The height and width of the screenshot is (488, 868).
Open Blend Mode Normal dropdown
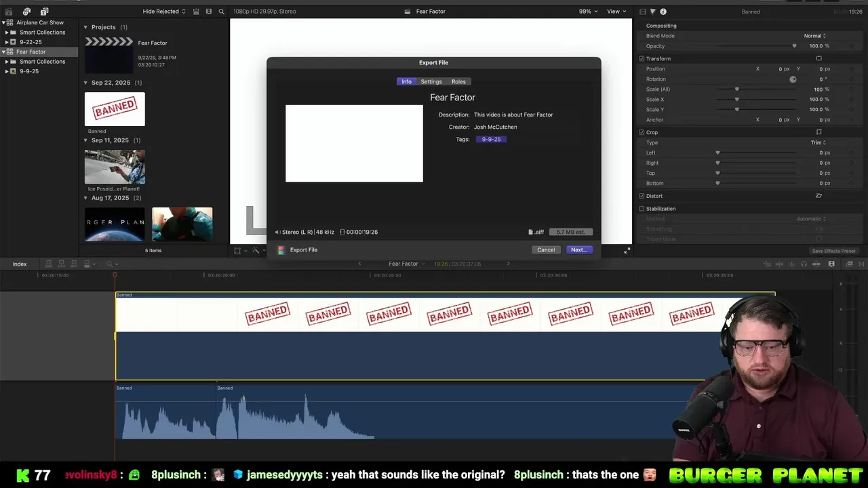pyautogui.click(x=815, y=36)
